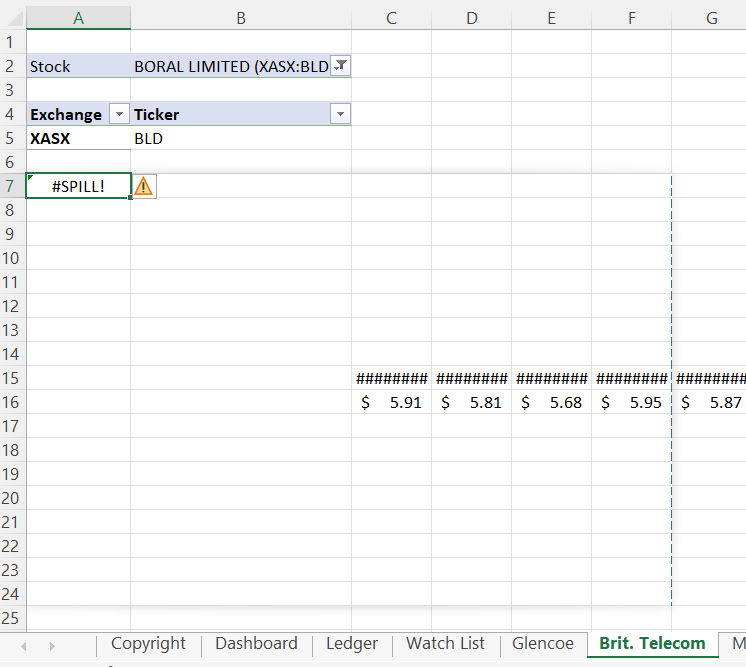Open the #SPILL! error warning icon

[x=143, y=186]
